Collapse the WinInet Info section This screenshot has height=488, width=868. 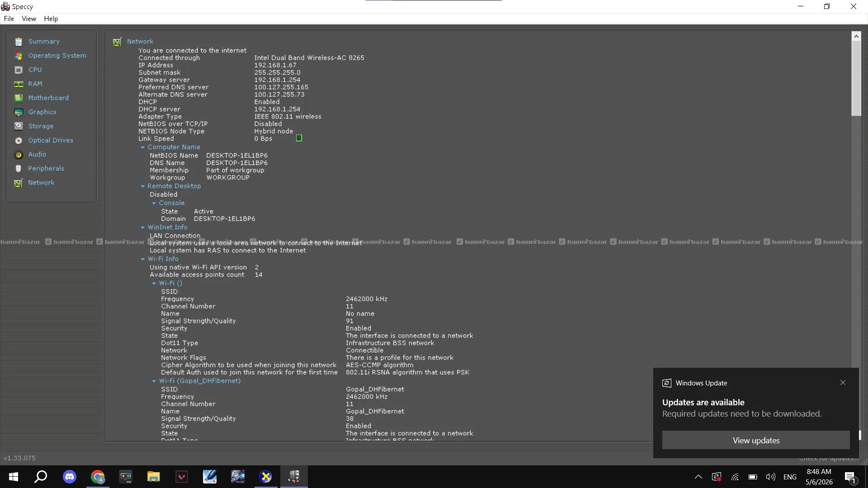(143, 228)
